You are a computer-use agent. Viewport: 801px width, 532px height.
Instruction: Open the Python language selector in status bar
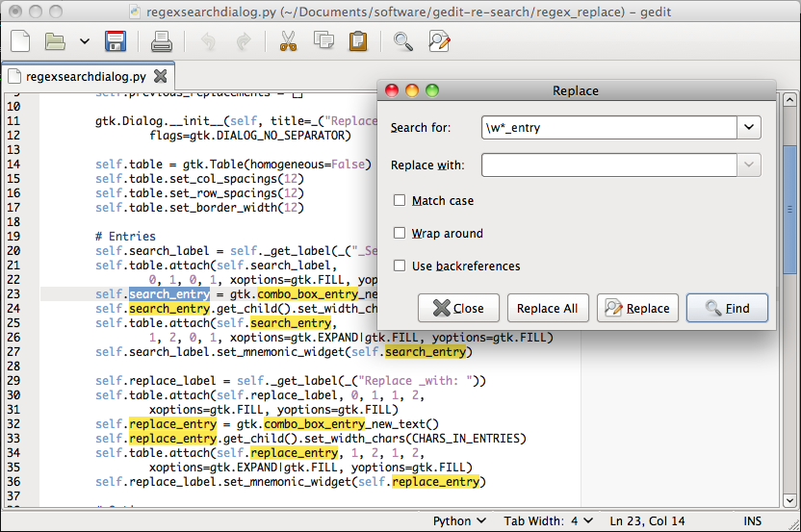[x=459, y=521]
